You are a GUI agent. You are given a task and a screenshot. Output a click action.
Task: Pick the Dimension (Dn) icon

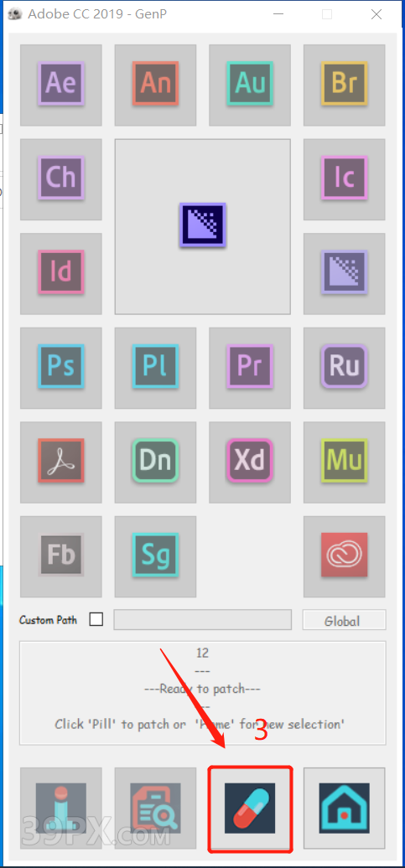tap(155, 462)
